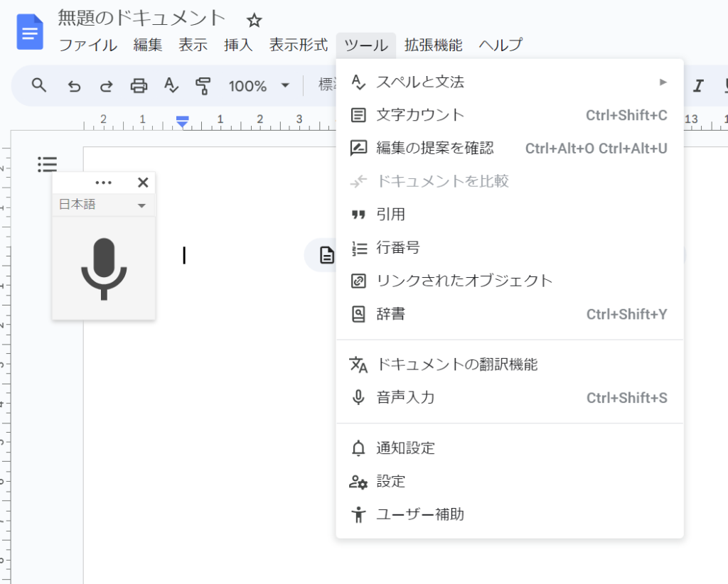Undo the last action

74,86
